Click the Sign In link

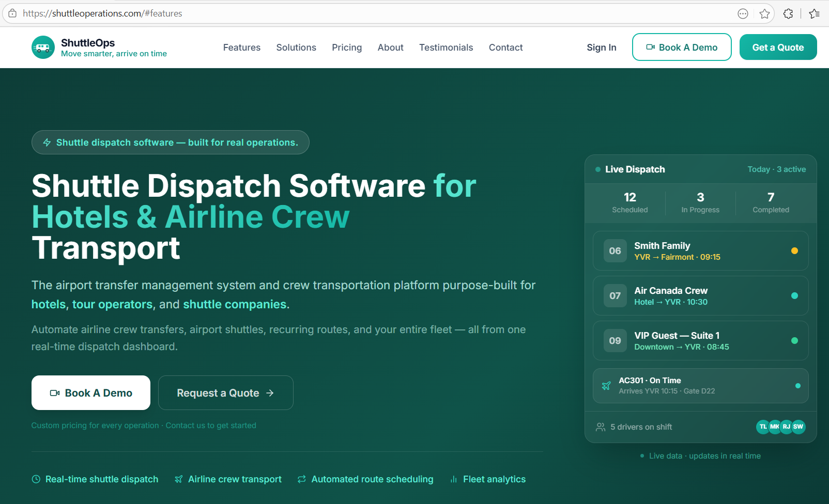click(x=602, y=48)
